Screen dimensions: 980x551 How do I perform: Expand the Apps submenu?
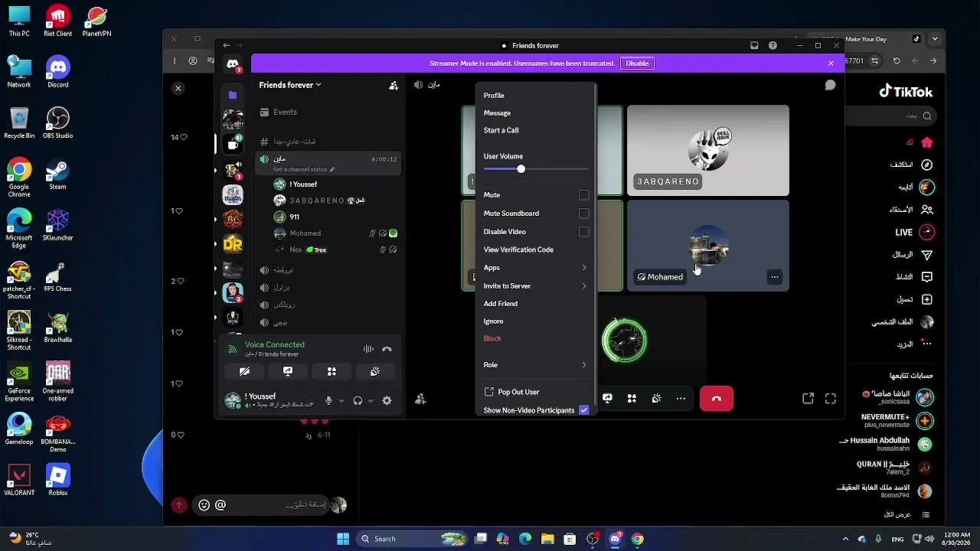(x=535, y=268)
